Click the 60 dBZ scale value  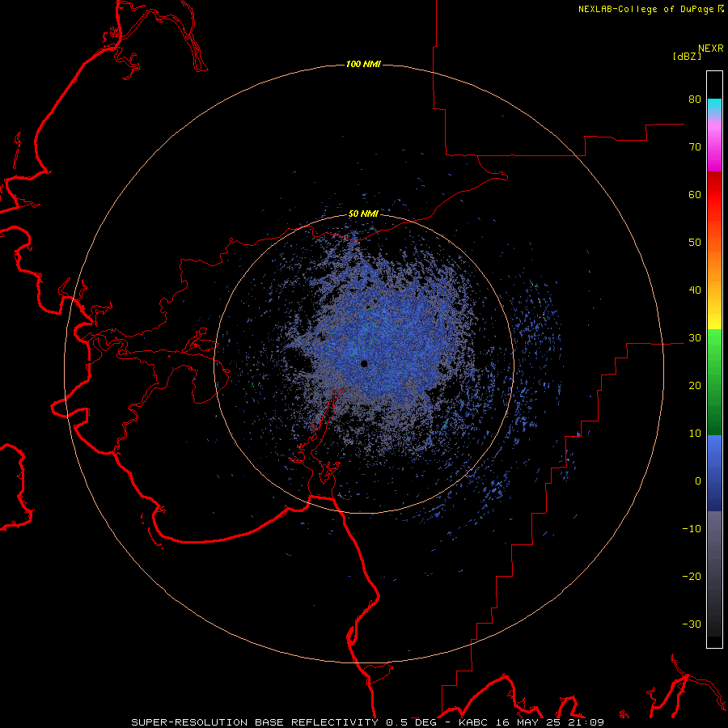[695, 194]
